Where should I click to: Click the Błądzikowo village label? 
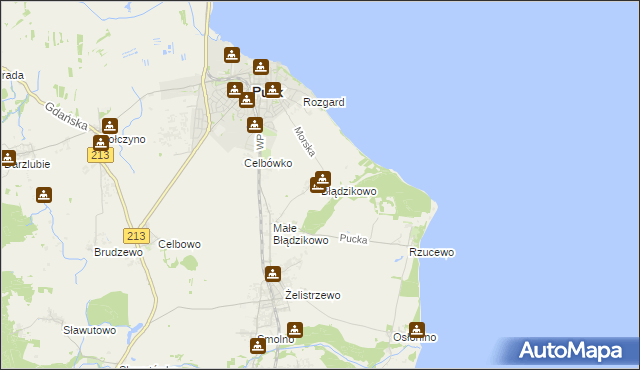tap(349, 191)
